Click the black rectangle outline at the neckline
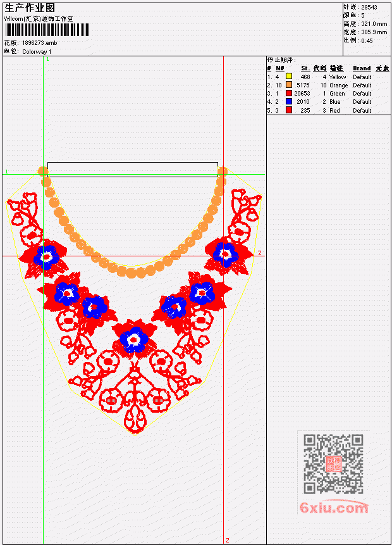 (x=133, y=170)
